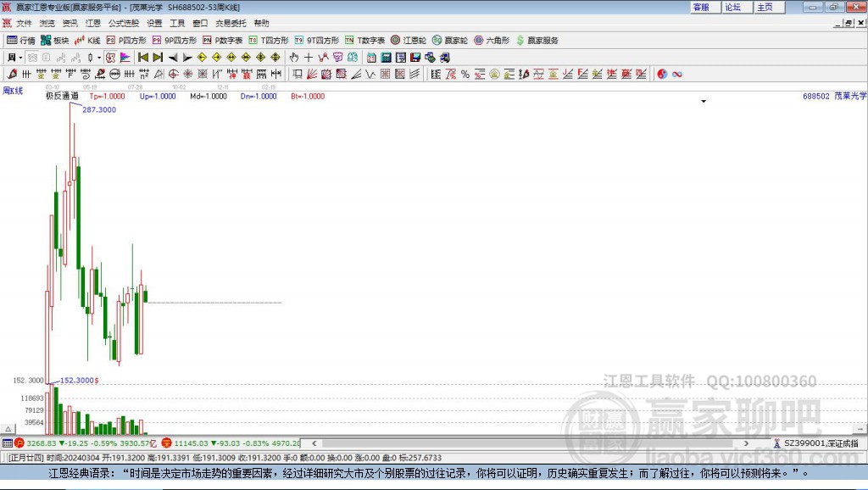Click the save floppy disk icon

(415, 58)
